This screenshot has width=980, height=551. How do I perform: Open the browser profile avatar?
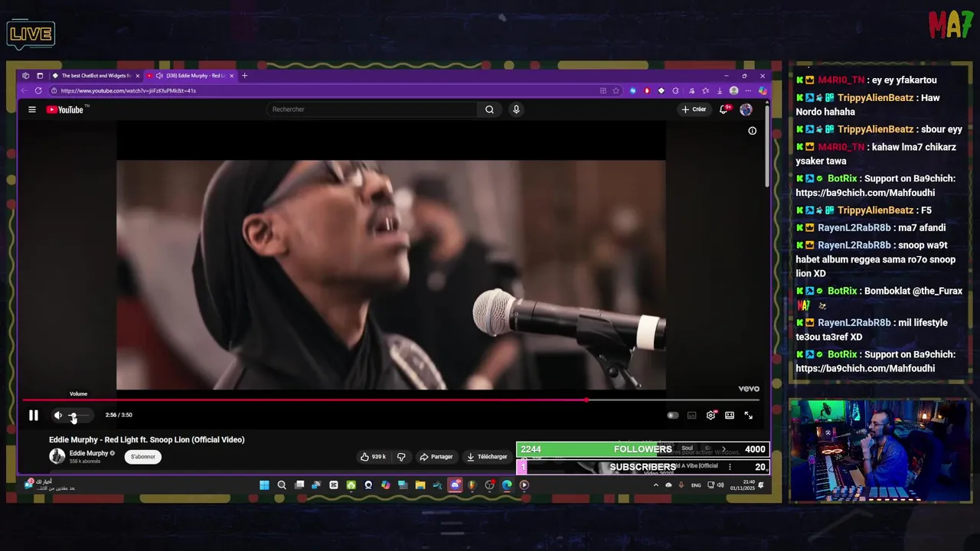coord(733,90)
